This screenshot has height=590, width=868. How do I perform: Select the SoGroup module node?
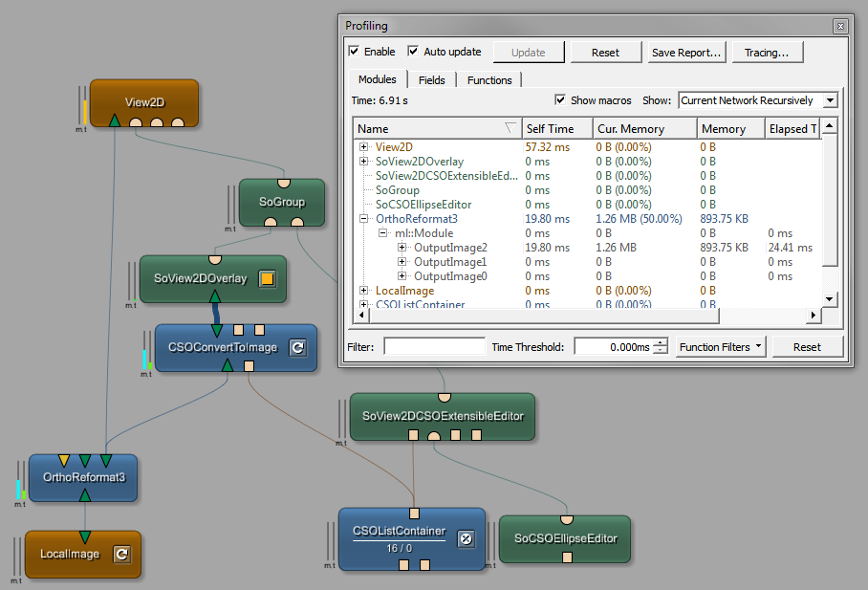pos(282,202)
